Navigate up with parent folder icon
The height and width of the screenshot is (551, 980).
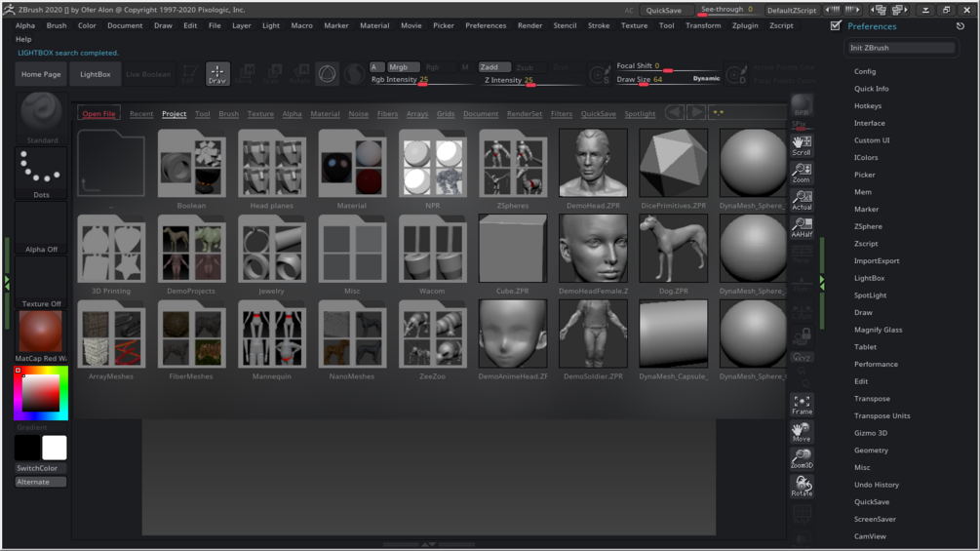[x=111, y=164]
